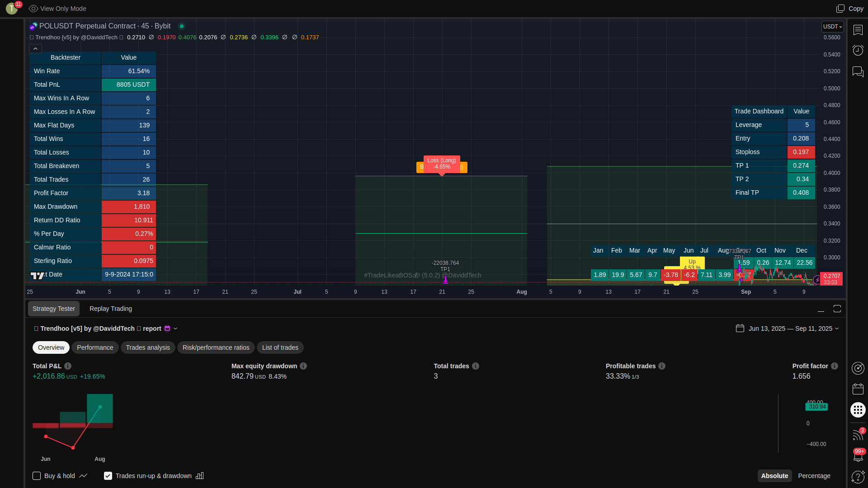Click the Copy button text
This screenshot has height=488, width=868.
coord(856,9)
